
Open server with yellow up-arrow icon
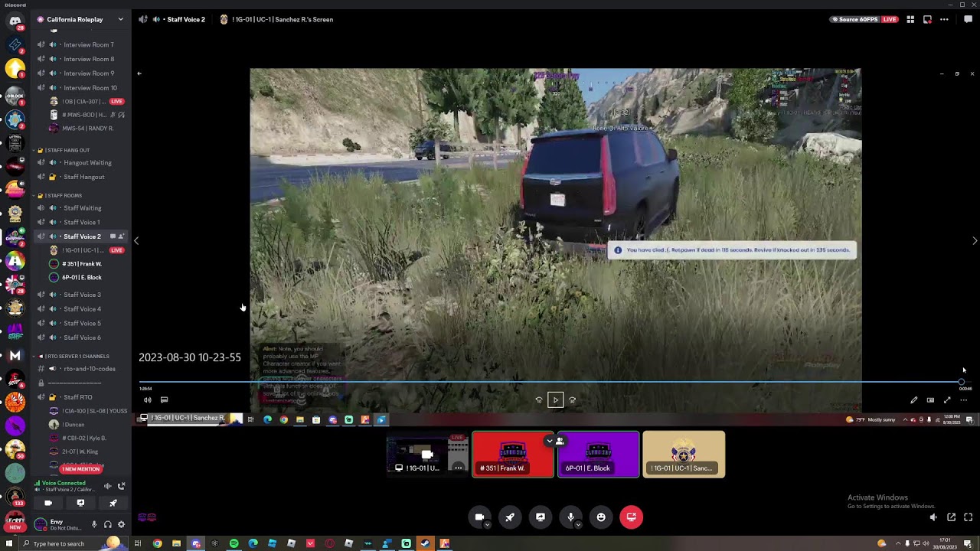tap(15, 69)
